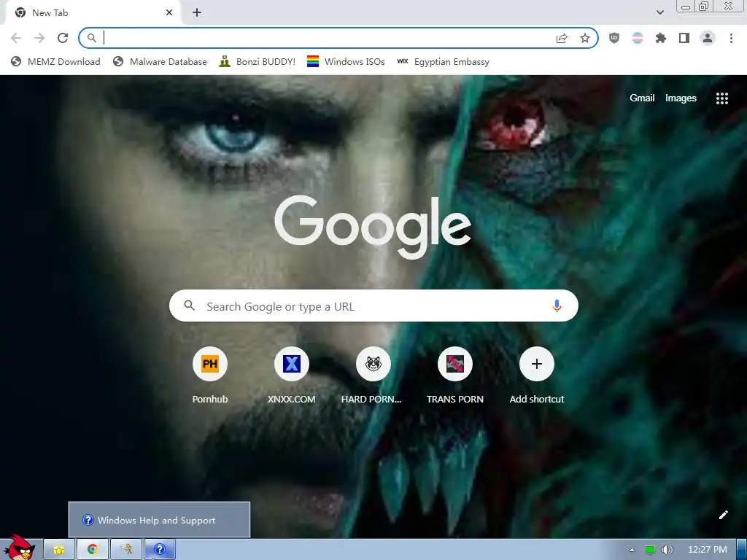Bookmark this tab with the star icon
This screenshot has height=560, width=747.
(585, 38)
